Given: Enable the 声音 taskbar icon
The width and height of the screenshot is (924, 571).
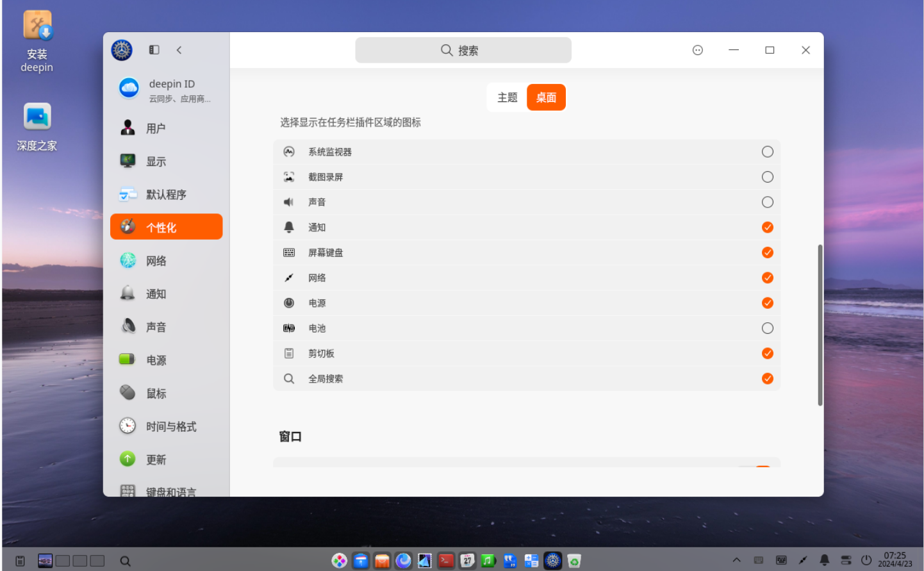Looking at the screenshot, I should (767, 202).
